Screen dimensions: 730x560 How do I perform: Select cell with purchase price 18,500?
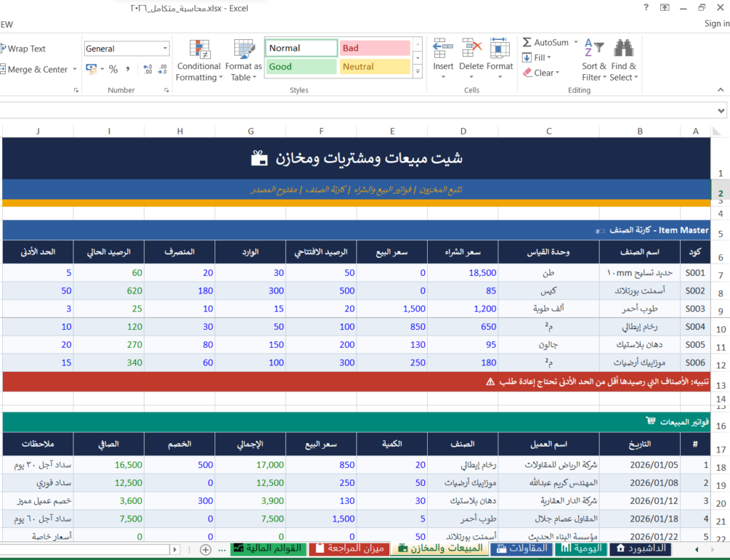coord(463,273)
